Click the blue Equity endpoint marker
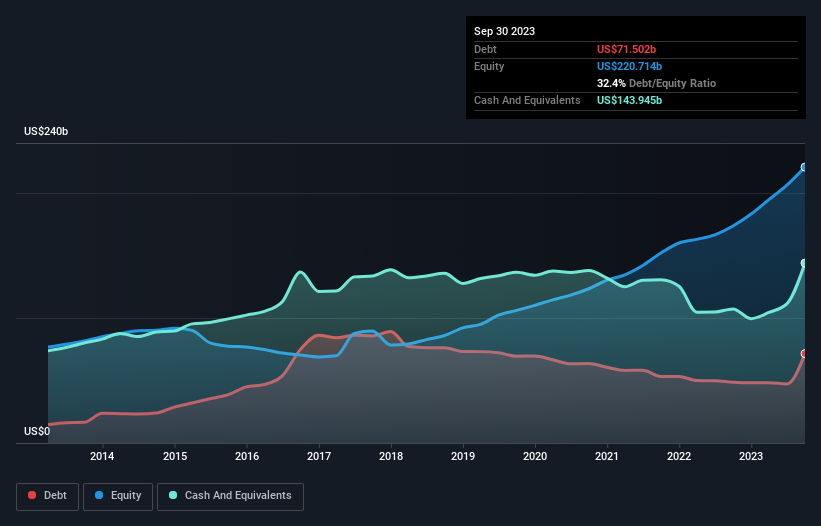821x526 pixels. (x=804, y=167)
